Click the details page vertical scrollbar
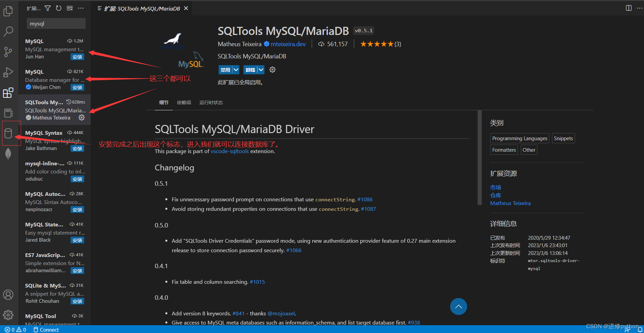This screenshot has width=644, height=333. [x=479, y=158]
